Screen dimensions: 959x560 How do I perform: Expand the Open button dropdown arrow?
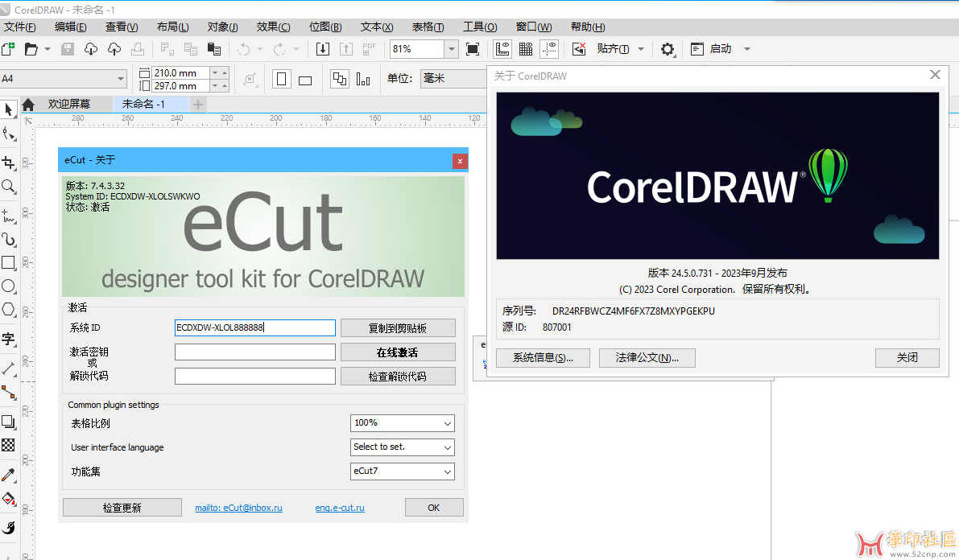point(47,49)
